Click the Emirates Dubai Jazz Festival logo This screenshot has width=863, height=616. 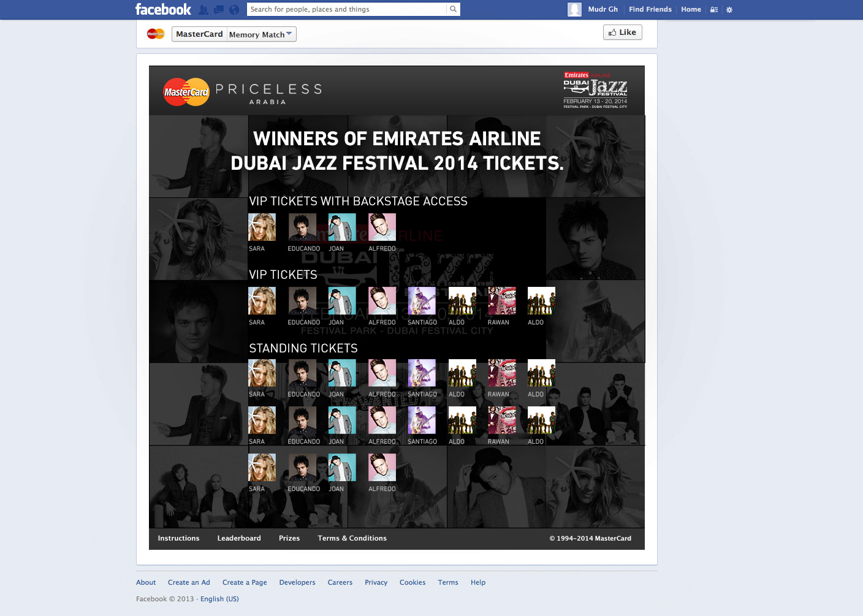click(x=595, y=90)
